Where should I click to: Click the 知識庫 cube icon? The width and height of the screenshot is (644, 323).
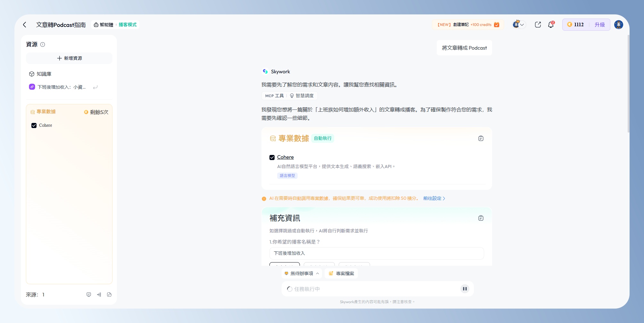click(32, 74)
